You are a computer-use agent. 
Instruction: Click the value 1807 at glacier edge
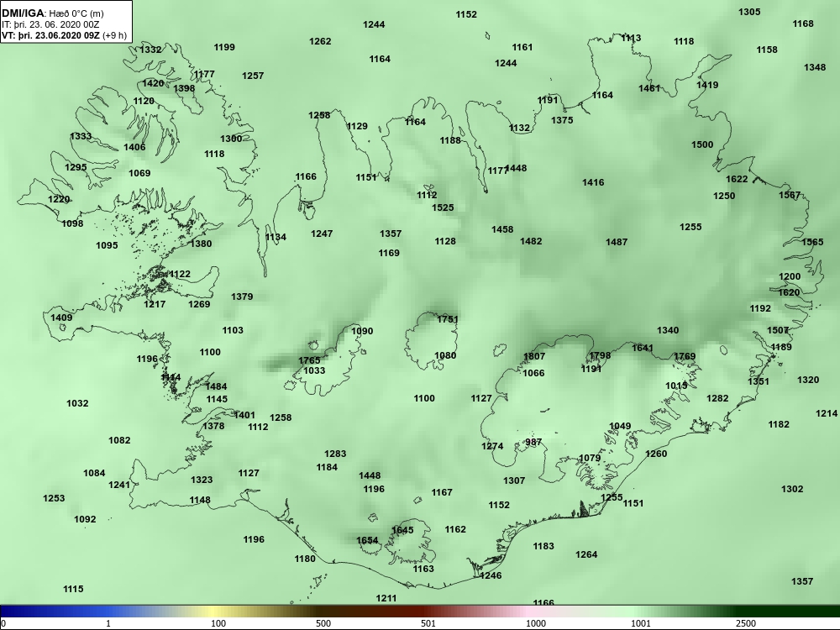click(534, 356)
